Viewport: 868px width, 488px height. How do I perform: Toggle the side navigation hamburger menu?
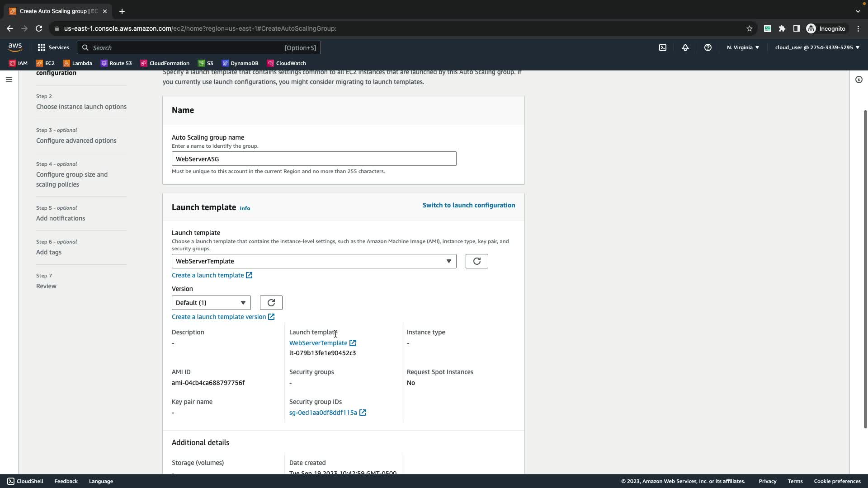(x=9, y=80)
